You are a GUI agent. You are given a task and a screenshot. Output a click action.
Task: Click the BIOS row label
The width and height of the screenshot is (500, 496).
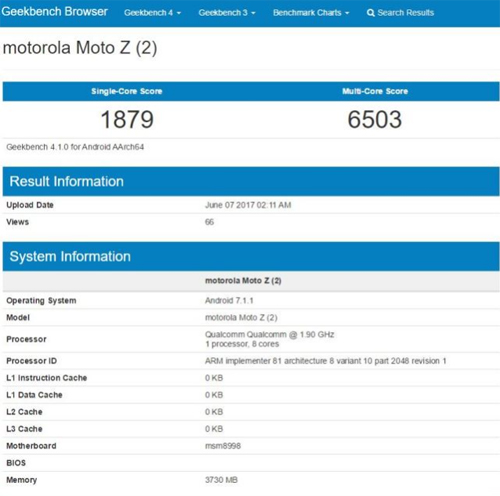[16, 463]
